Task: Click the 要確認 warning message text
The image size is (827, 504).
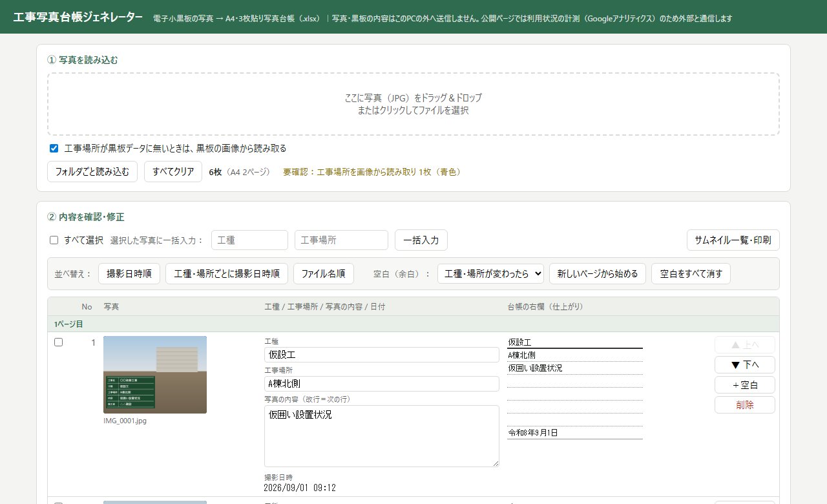Action: coord(372,172)
